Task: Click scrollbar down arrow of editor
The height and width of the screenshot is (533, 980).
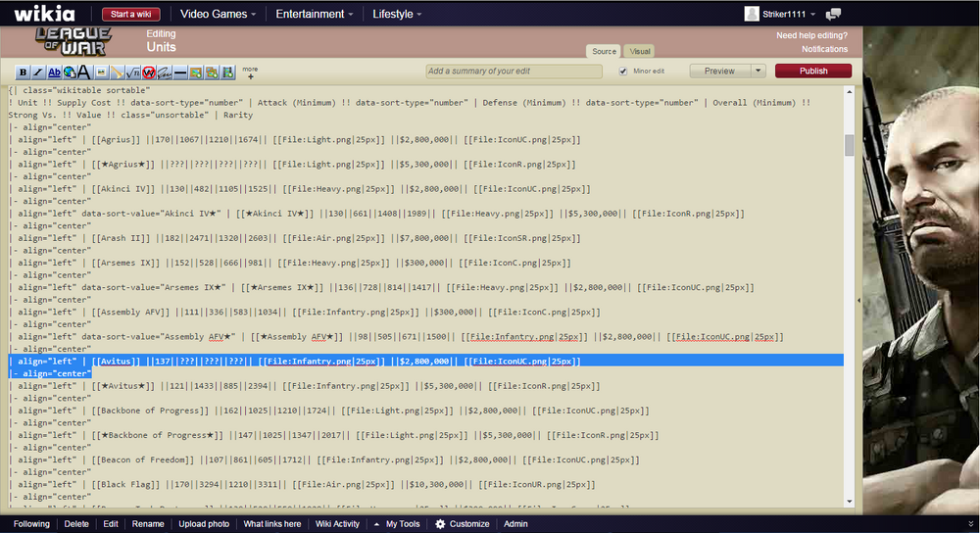Action: [x=850, y=501]
